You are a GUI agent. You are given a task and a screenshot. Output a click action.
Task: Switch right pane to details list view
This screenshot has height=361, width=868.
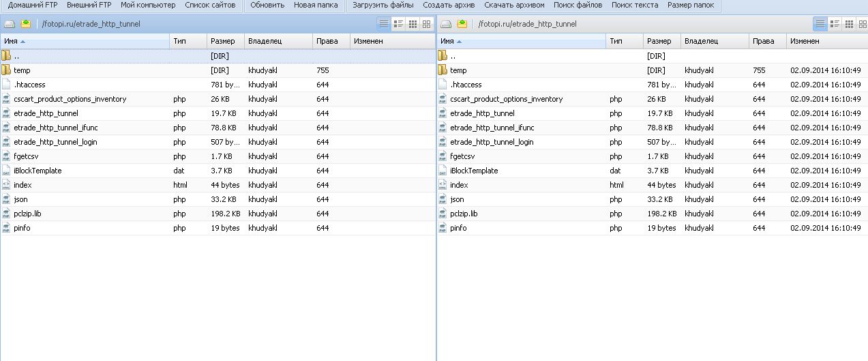pos(820,24)
